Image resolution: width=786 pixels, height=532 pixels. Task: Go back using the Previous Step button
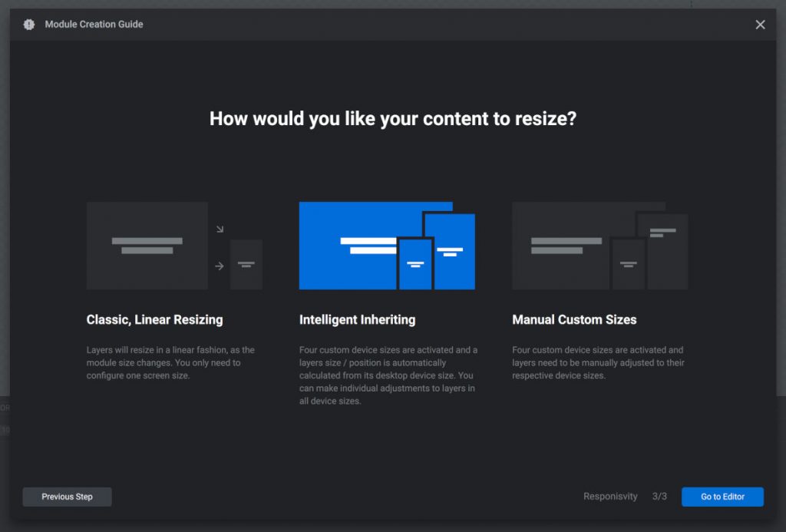pos(67,497)
